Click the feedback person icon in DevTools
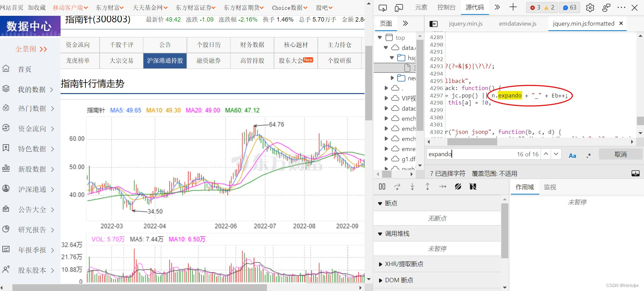Screen dimensions: 644x291 point(606,7)
